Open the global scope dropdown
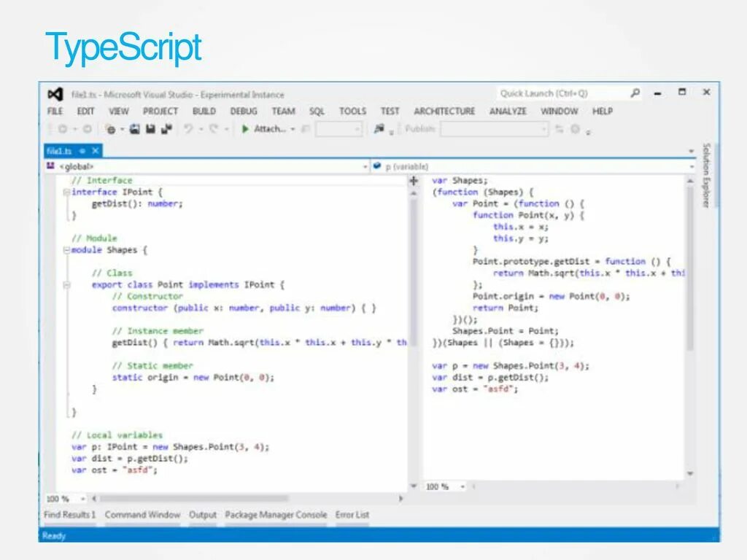This screenshot has width=747, height=560. (x=365, y=167)
